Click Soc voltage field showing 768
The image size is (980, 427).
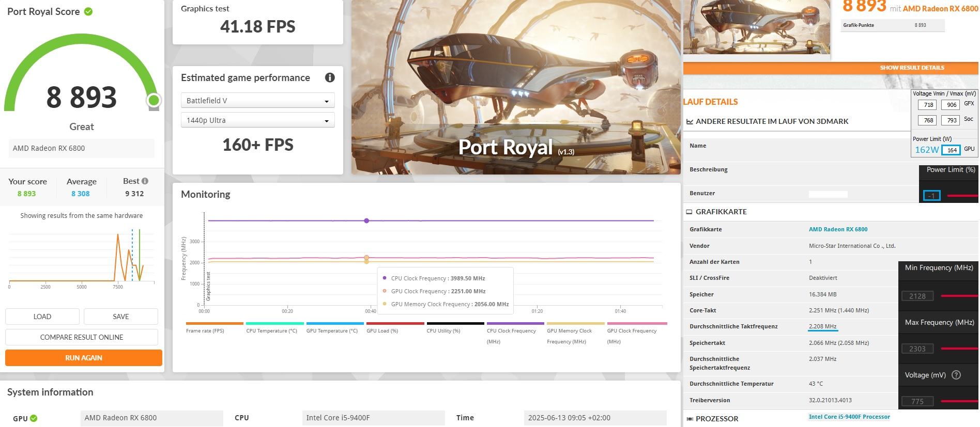pos(928,120)
